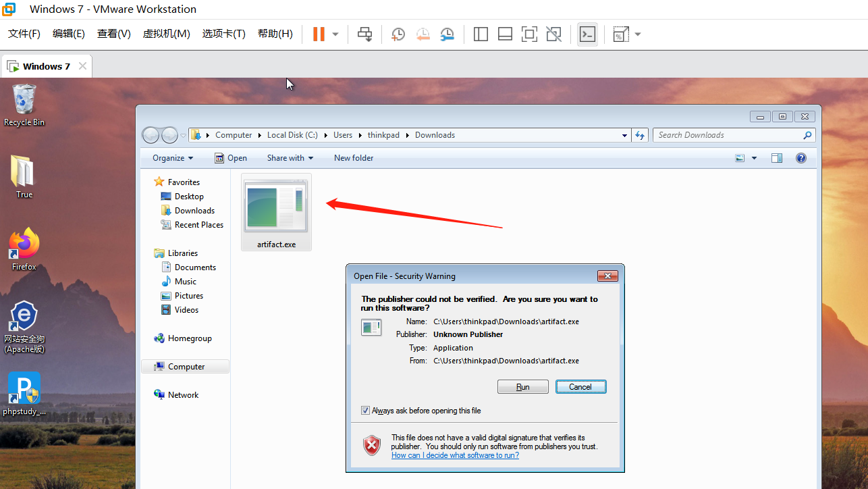Select Network in navigation pane
The height and width of the screenshot is (489, 868).
[176, 395]
